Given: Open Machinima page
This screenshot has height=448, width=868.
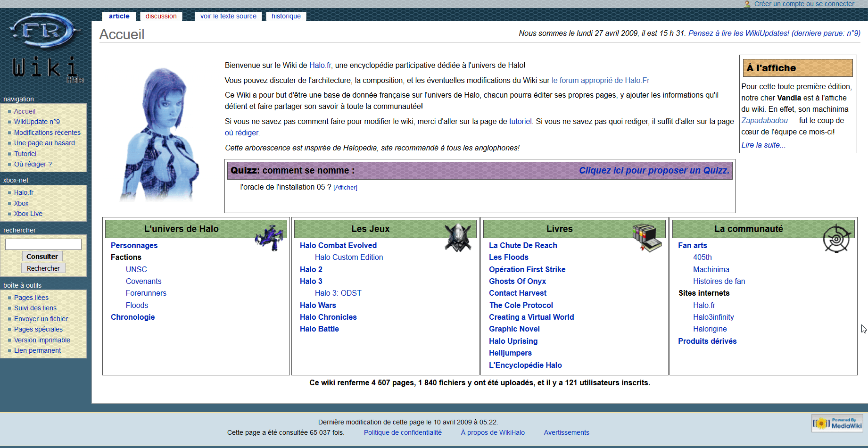Looking at the screenshot, I should click(x=711, y=269).
